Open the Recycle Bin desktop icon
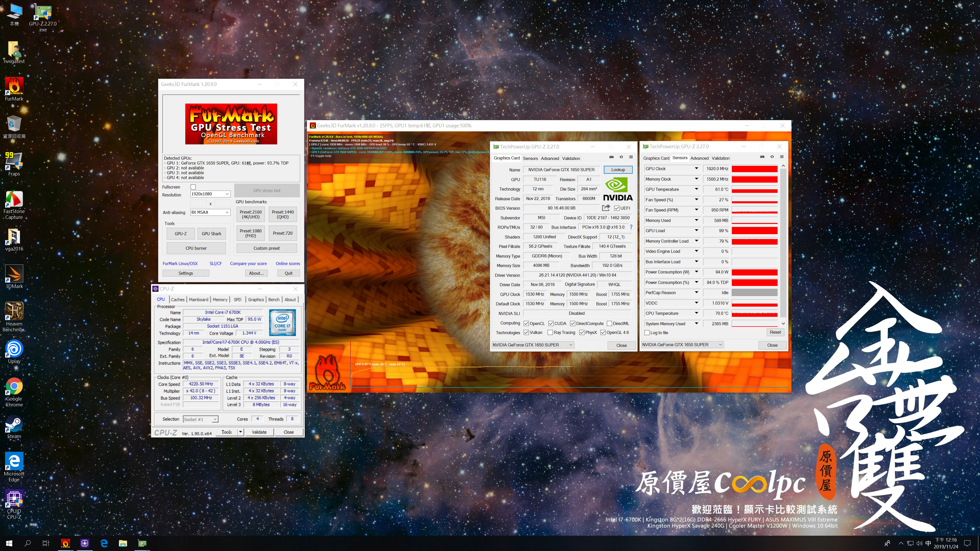This screenshot has height=551, width=980. [x=14, y=127]
